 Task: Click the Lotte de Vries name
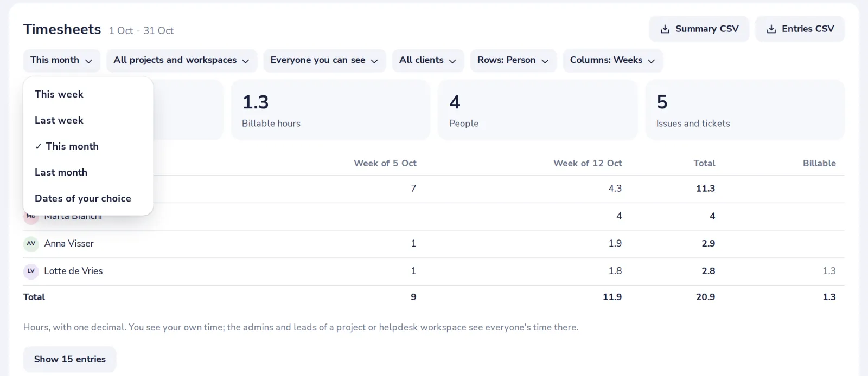73,271
